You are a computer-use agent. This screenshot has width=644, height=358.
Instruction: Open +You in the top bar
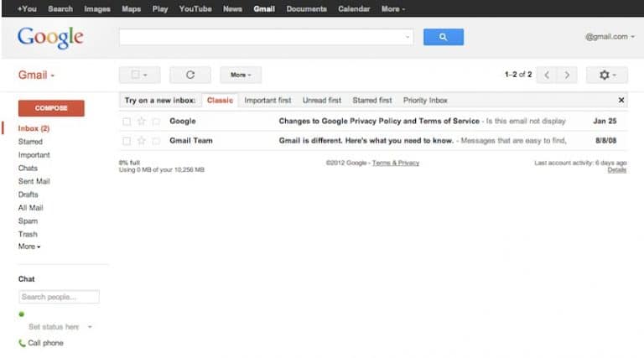(x=27, y=8)
